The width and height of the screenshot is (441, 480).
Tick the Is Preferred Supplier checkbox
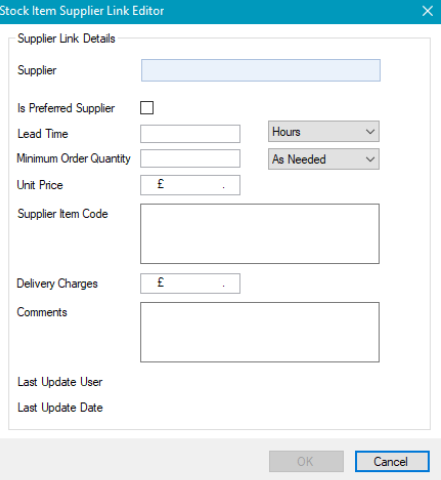(x=147, y=108)
